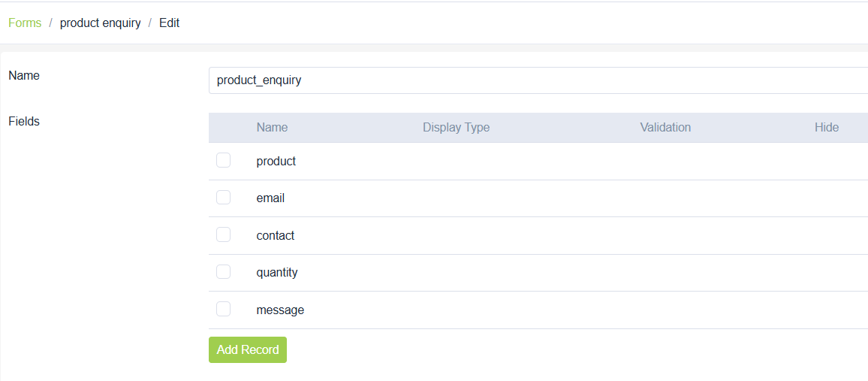The width and height of the screenshot is (868, 381).
Task: Click the Edit breadcrumb item
Action: click(169, 23)
